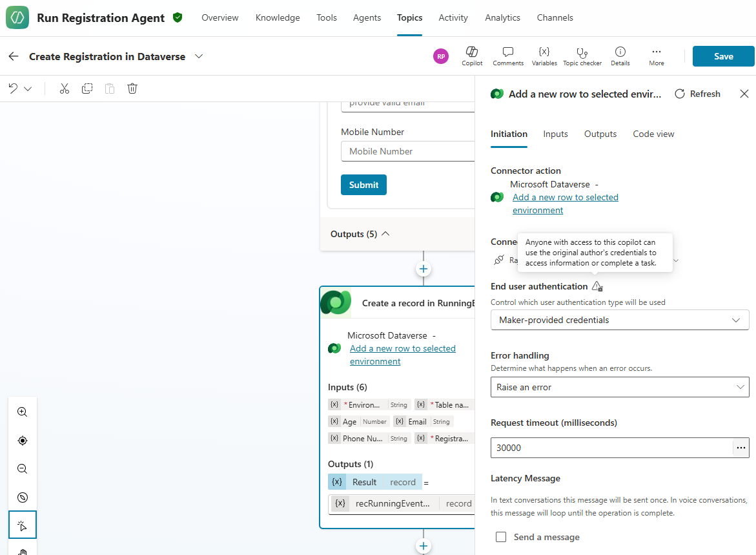Click the Save button

click(723, 56)
